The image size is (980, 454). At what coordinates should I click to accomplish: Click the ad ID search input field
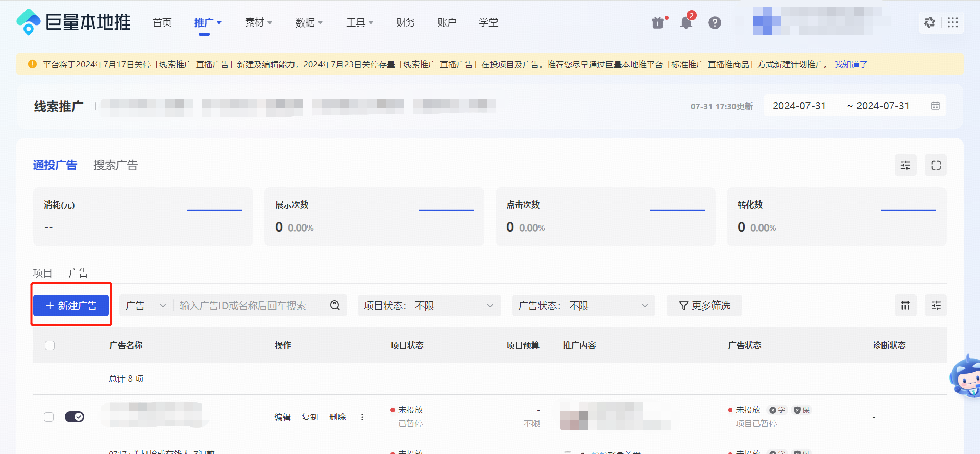(250, 306)
